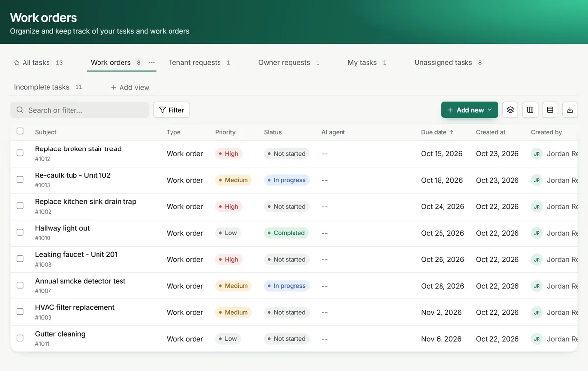Click the Add view button

click(130, 87)
